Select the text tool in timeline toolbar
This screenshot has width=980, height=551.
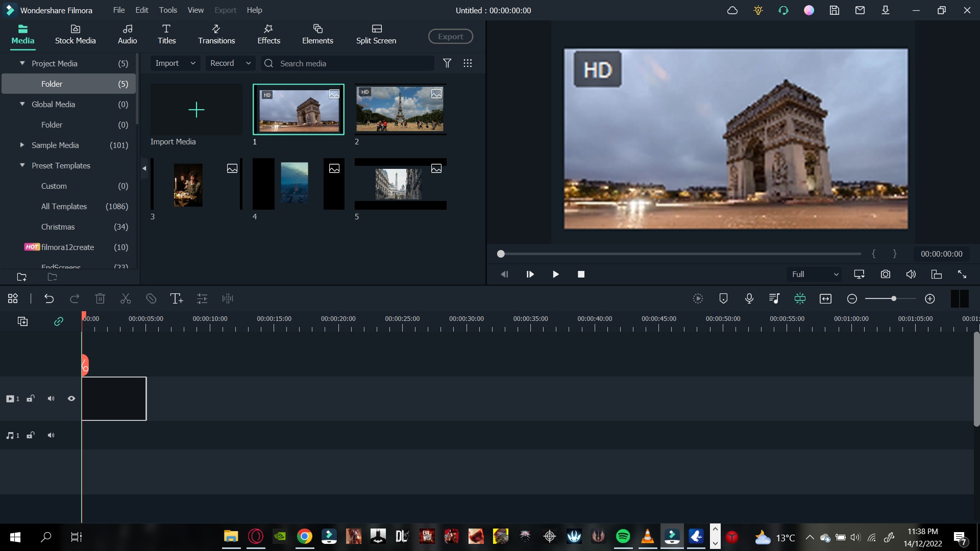pyautogui.click(x=176, y=298)
